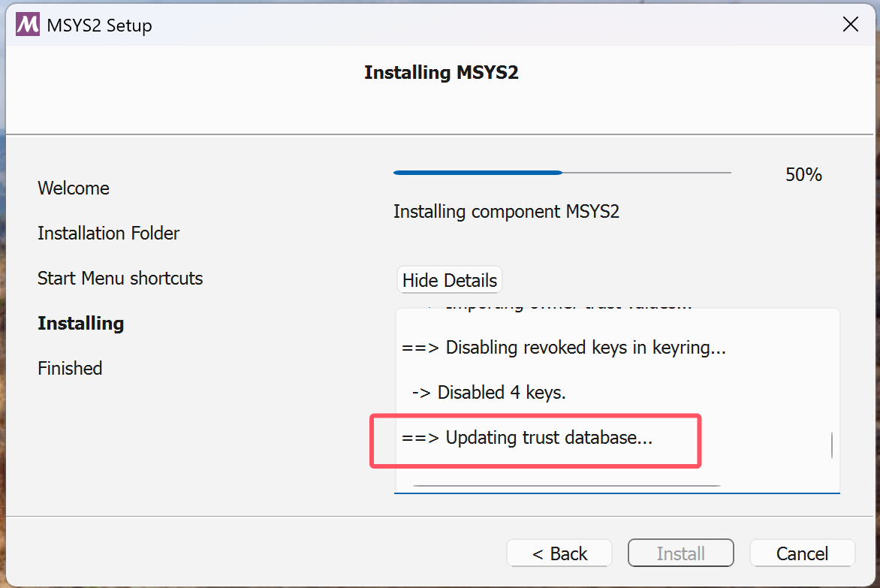Click the disabled Install button

click(x=681, y=553)
